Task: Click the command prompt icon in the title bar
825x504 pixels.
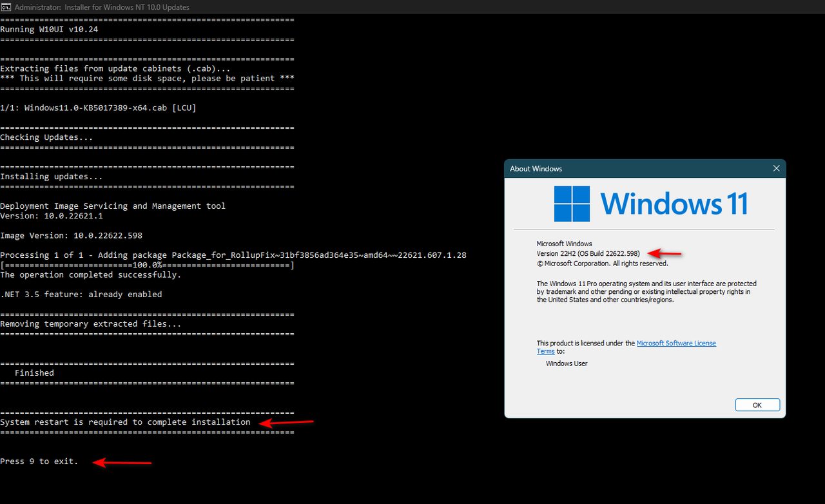Action: [6, 7]
